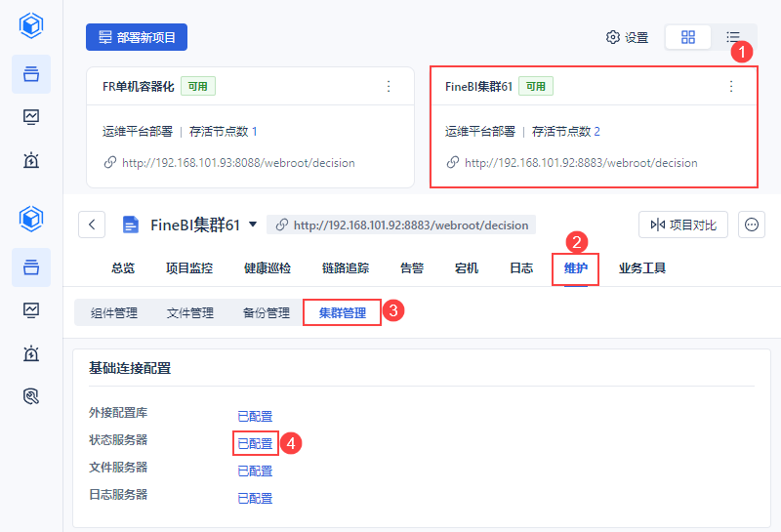Image resolution: width=781 pixels, height=532 pixels.
Task: Select the 组件管理 sub-tab
Action: [x=114, y=312]
